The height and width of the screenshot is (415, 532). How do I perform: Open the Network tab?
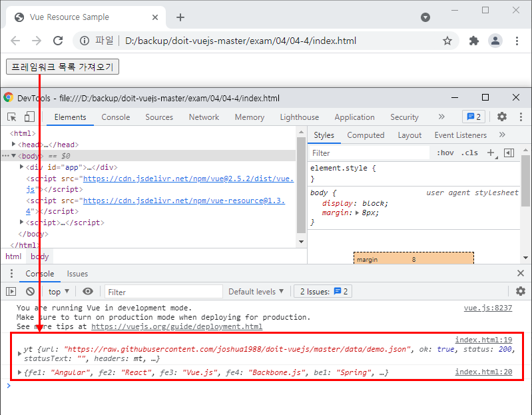[x=204, y=117]
